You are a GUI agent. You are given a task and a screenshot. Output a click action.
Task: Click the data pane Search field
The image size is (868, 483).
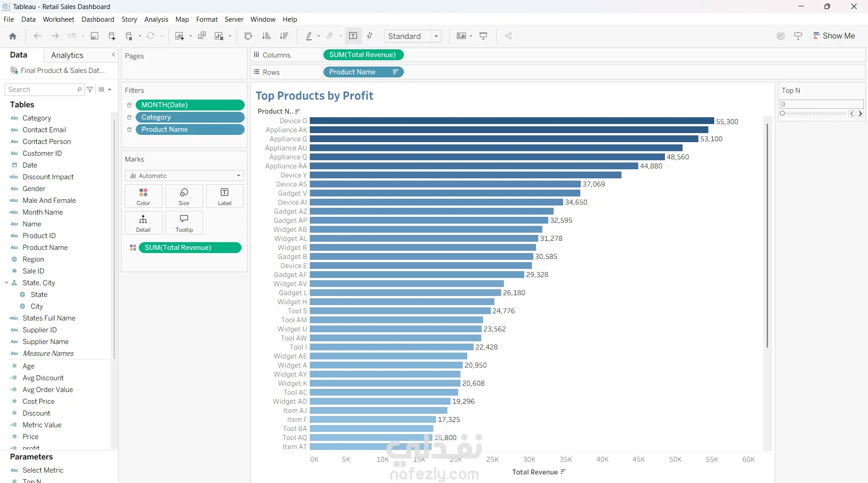tap(42, 90)
